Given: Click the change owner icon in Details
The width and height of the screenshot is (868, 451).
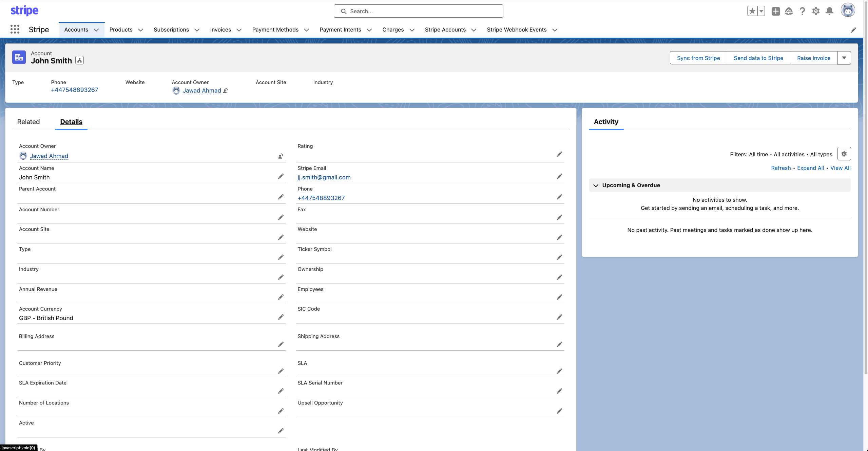Looking at the screenshot, I should [281, 156].
